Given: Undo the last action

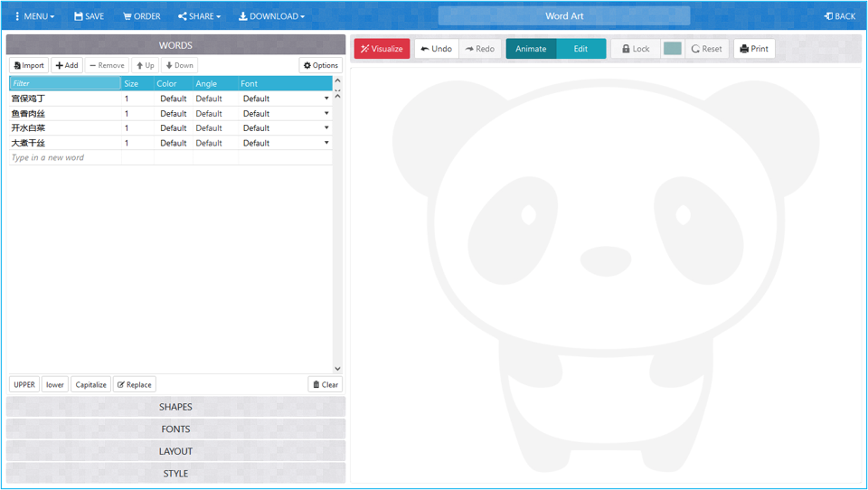Looking at the screenshot, I should (x=436, y=49).
